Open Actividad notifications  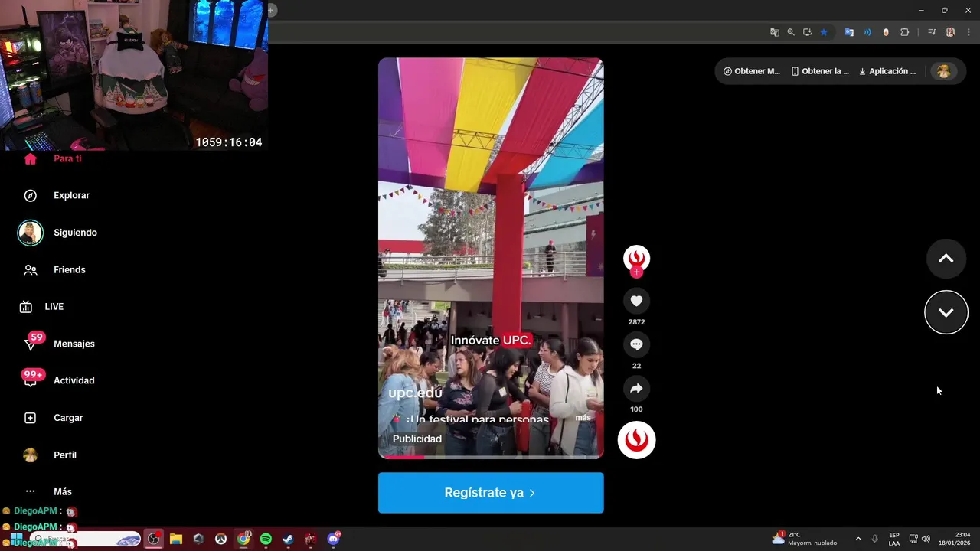(x=58, y=380)
